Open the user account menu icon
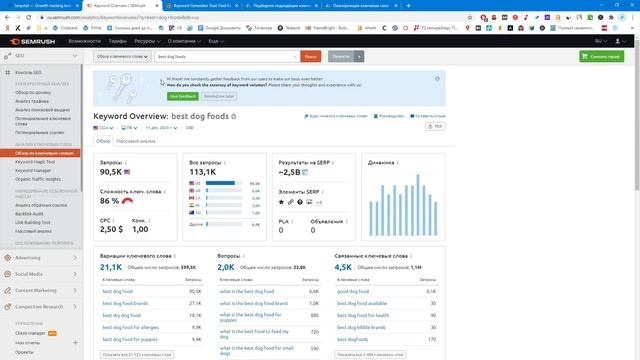 click(x=620, y=41)
